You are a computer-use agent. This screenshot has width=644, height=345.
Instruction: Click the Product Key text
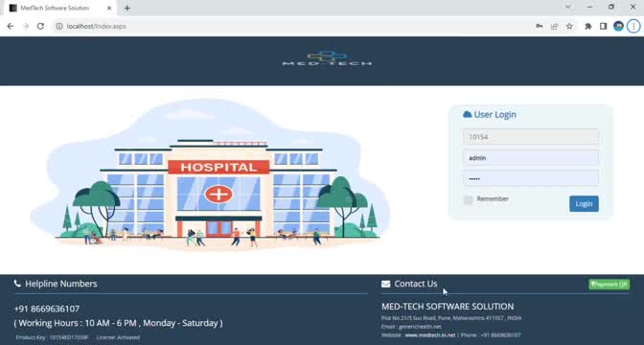[x=52, y=337]
